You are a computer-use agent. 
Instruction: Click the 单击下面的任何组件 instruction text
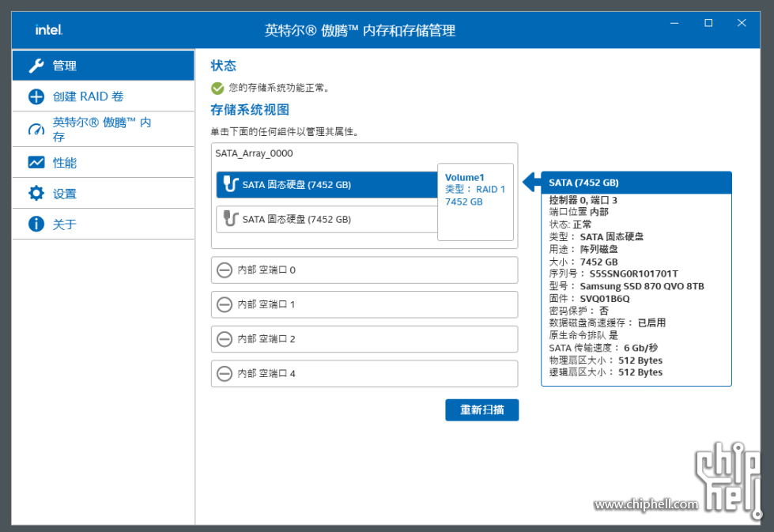tap(285, 132)
